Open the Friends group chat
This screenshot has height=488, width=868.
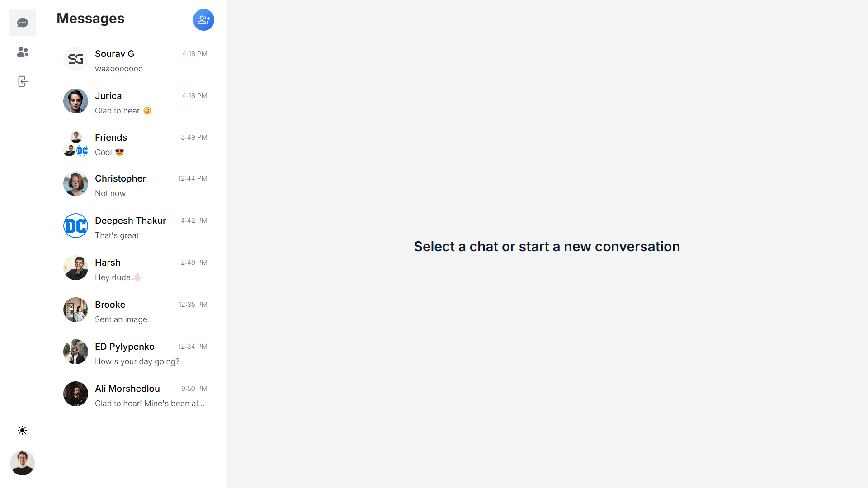click(x=135, y=143)
